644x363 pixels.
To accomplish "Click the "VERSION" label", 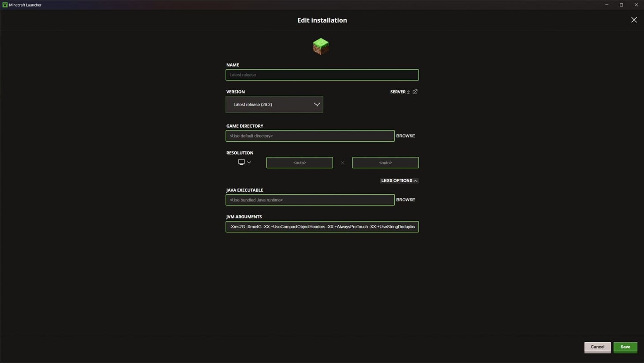I will [236, 92].
